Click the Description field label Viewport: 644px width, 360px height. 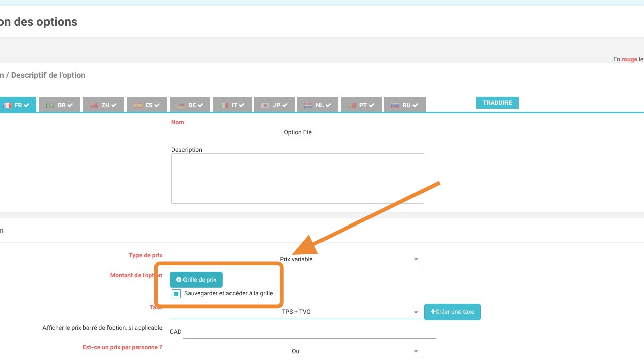click(187, 150)
